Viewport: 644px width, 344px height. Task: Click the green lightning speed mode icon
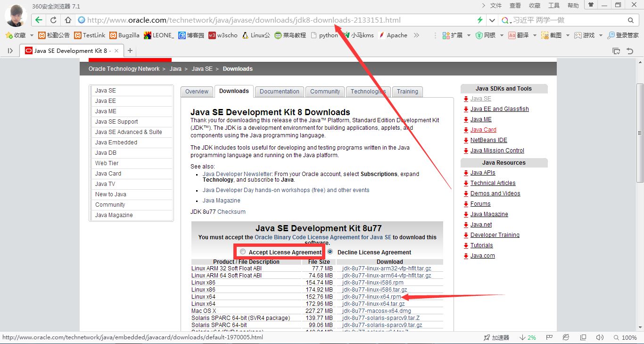pos(480,20)
